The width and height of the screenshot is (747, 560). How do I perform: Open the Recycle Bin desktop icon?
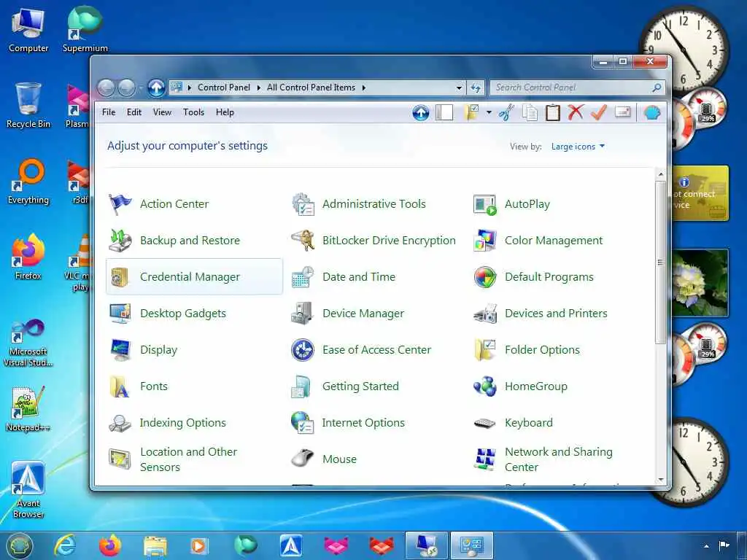click(28, 106)
